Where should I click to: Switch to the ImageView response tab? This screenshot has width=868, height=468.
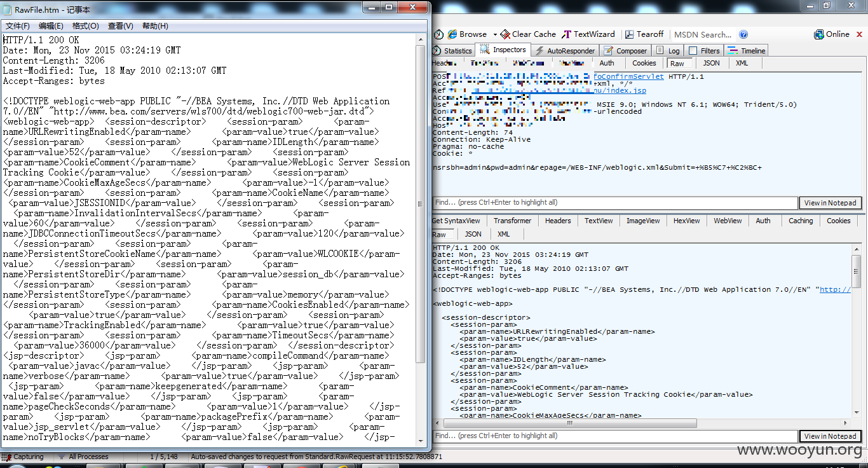(643, 221)
